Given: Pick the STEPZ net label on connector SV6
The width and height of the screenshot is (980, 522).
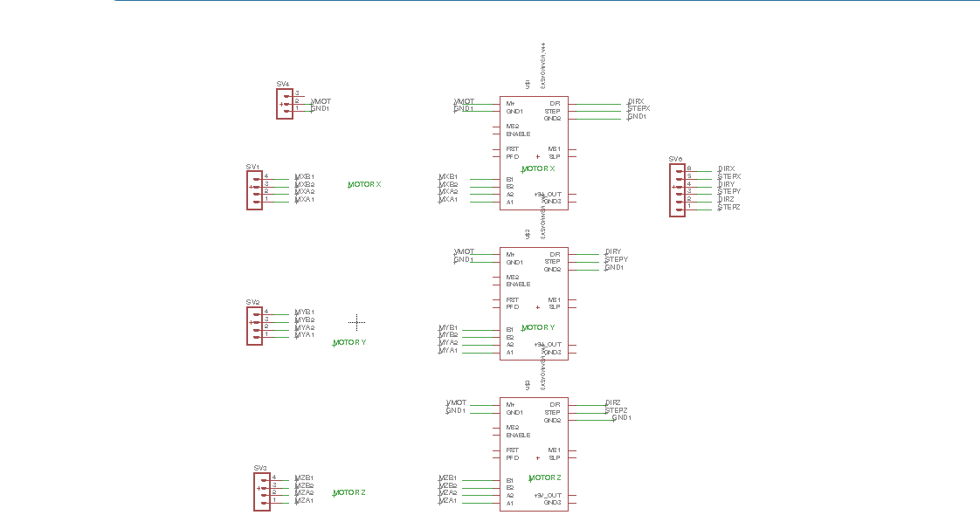Looking at the screenshot, I should pyautogui.click(x=728, y=207).
